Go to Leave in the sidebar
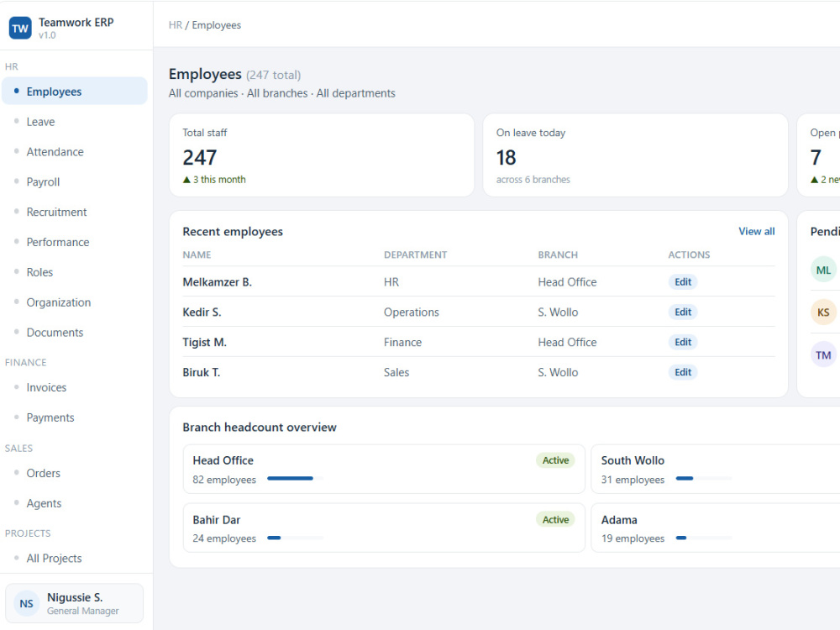840x630 pixels. point(75,122)
